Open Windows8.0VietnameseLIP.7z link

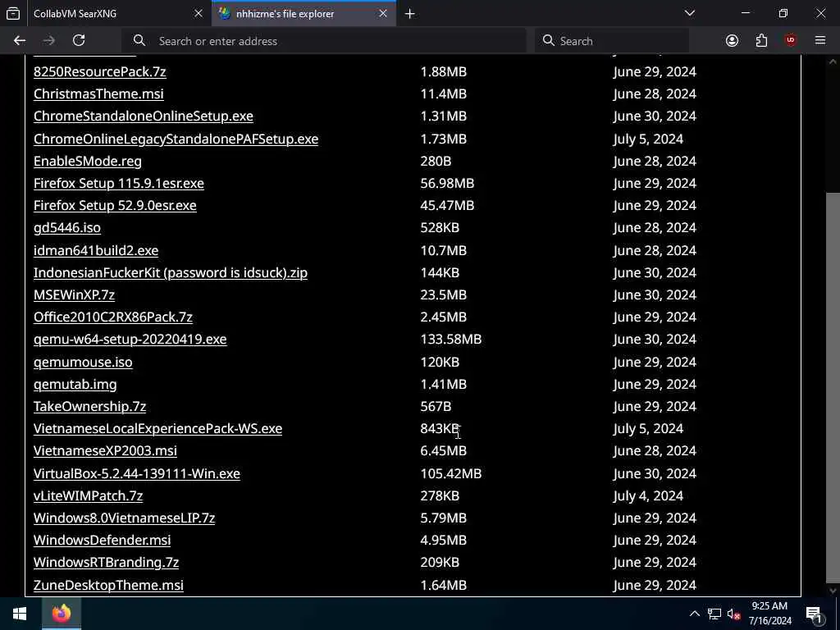pos(125,518)
